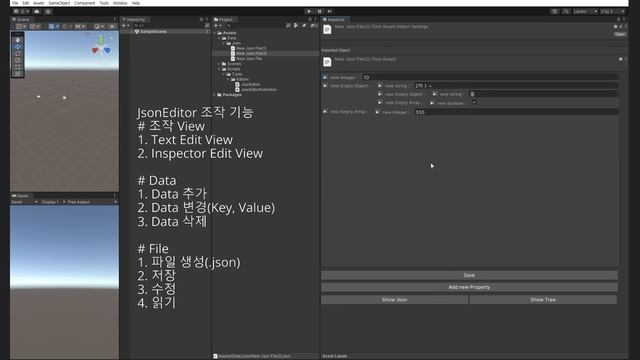Click the new integer field showing 555
The height and width of the screenshot is (360, 640).
(x=516, y=112)
